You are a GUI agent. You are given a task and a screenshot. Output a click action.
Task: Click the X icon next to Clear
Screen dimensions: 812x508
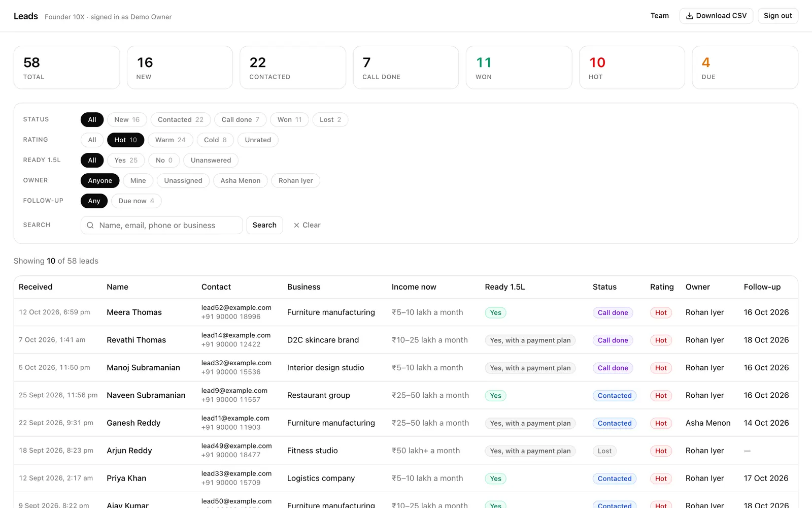point(296,225)
